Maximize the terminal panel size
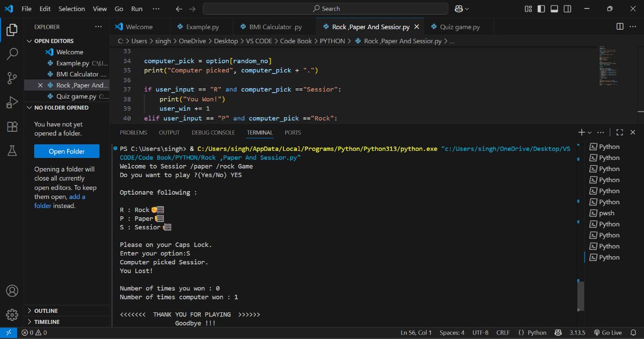The width and height of the screenshot is (644, 339). click(619, 132)
